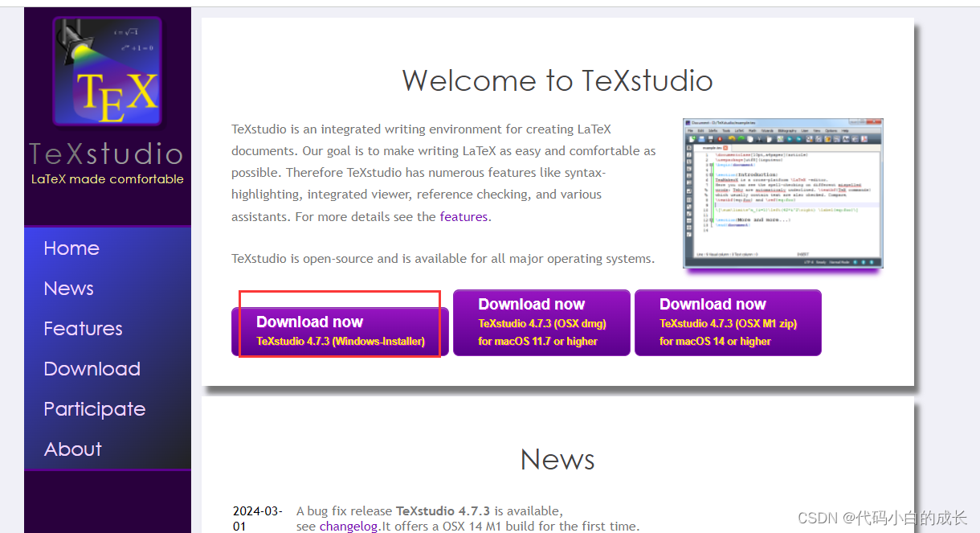Screen dimensions: 980x533
Task: Download TeXstudio 4.7.3 OSX M1 zip
Action: point(728,322)
